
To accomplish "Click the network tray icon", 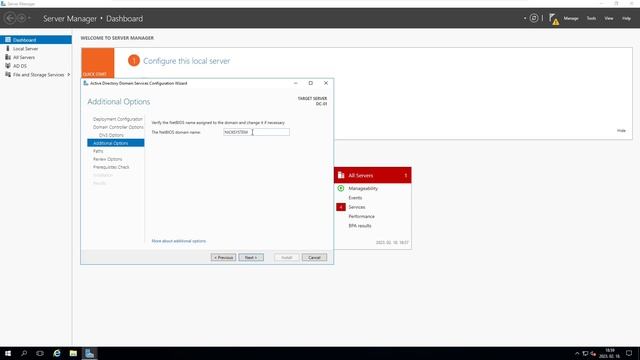I will click(585, 353).
